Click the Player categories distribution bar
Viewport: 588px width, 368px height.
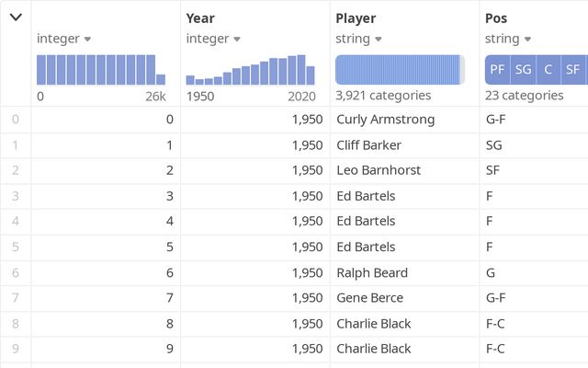pos(398,70)
